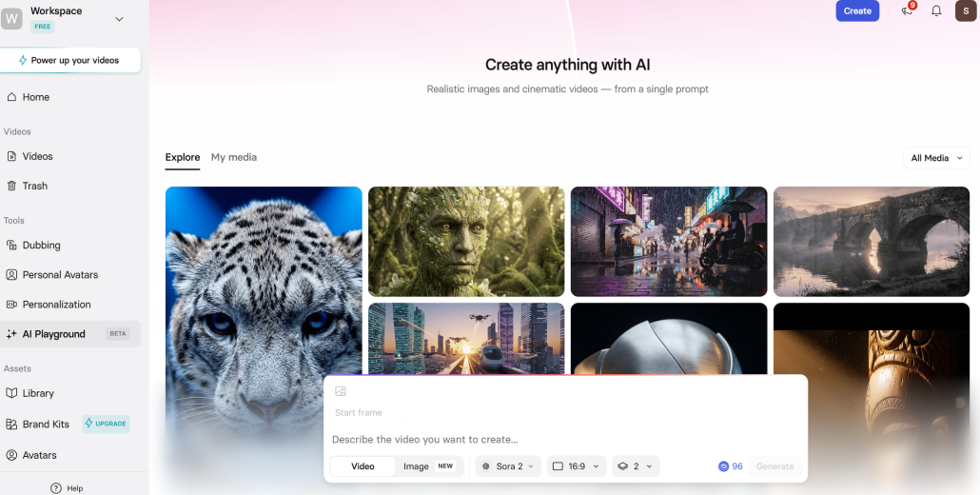Open the Library section
This screenshot has height=495, width=980.
click(x=38, y=393)
